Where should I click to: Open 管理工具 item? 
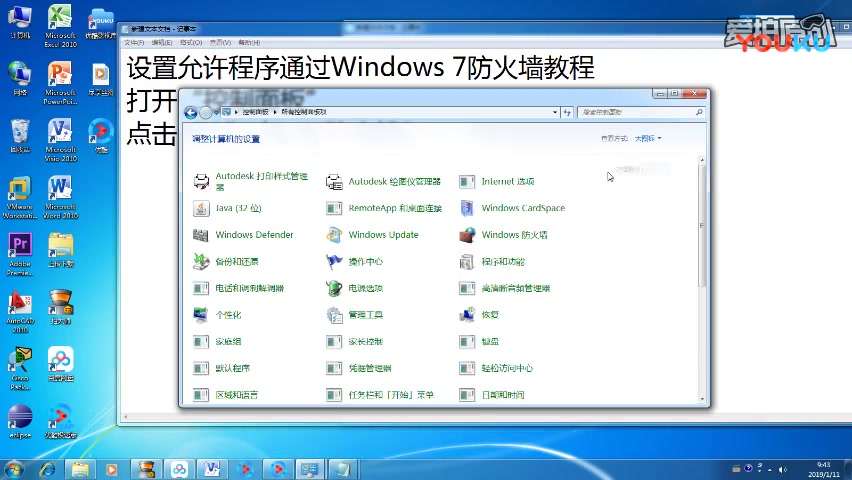tap(354, 315)
